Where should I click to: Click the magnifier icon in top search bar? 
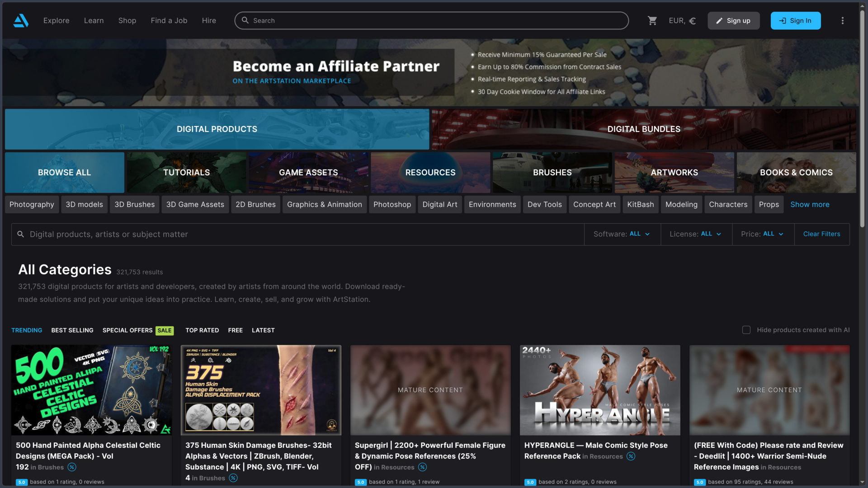click(x=245, y=20)
